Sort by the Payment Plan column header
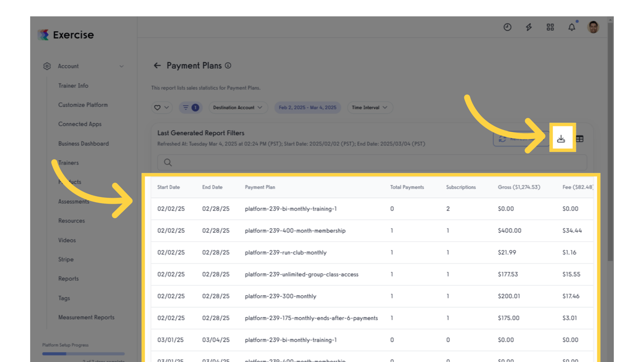 pos(260,187)
